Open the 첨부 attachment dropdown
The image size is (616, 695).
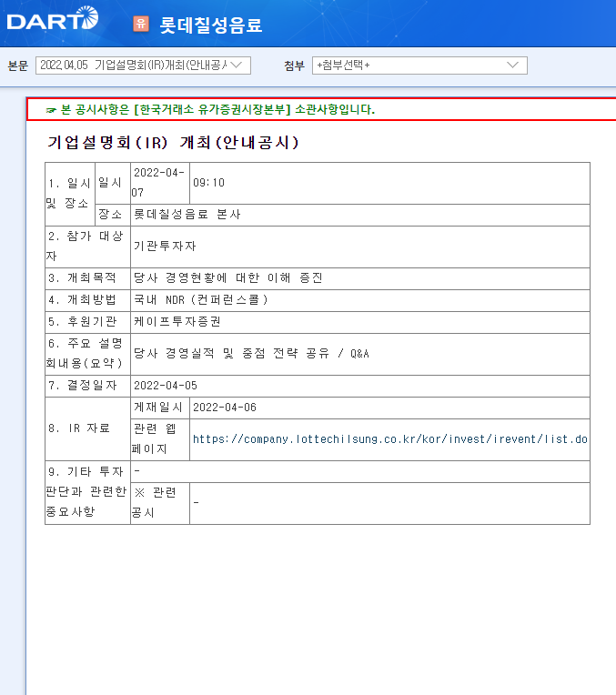click(x=419, y=65)
